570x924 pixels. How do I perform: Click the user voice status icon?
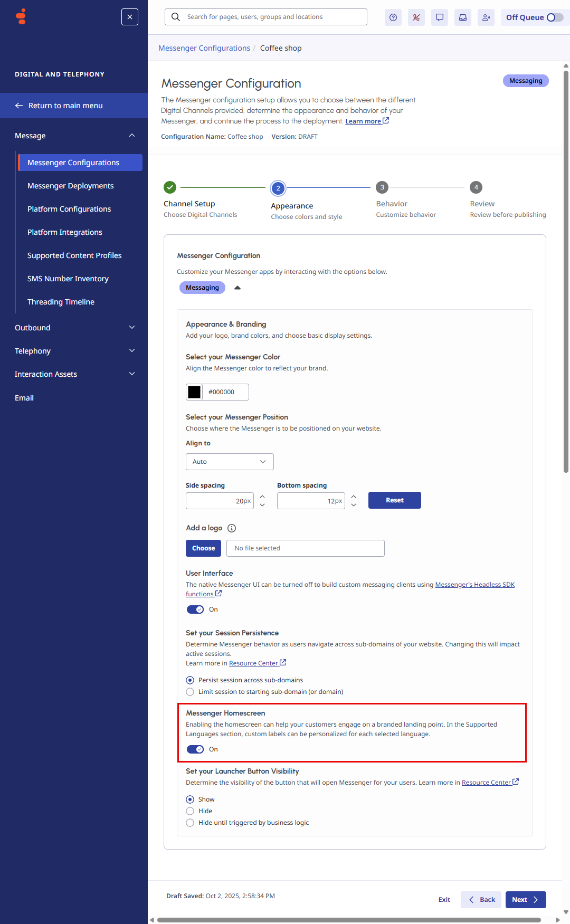[x=486, y=17]
